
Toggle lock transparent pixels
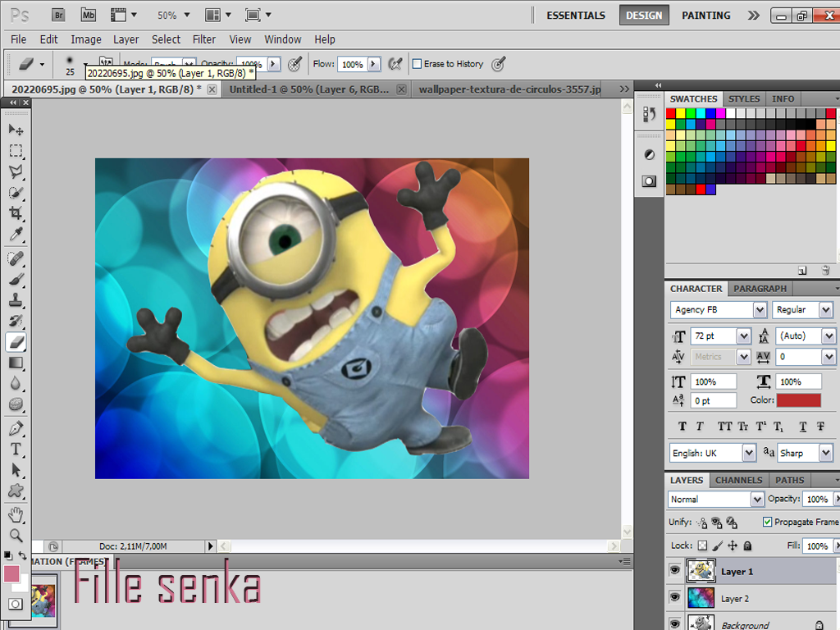(x=702, y=546)
